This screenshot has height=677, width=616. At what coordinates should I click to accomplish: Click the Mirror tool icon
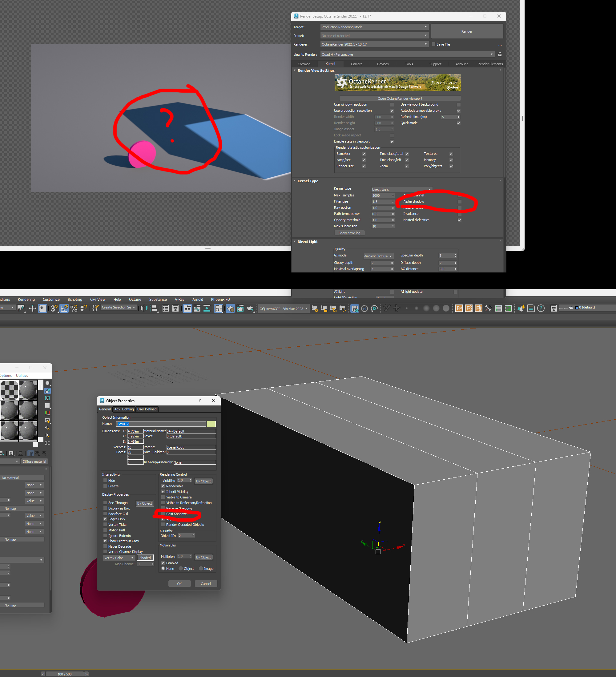(144, 308)
